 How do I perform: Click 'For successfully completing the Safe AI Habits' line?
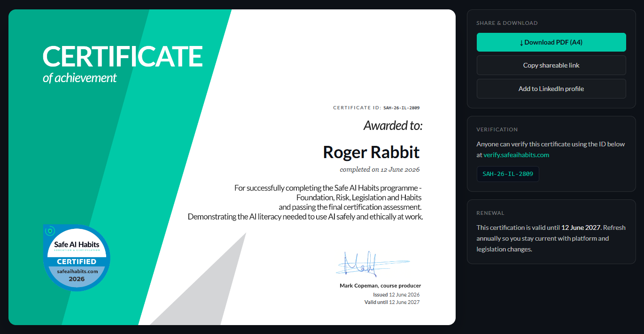click(328, 188)
